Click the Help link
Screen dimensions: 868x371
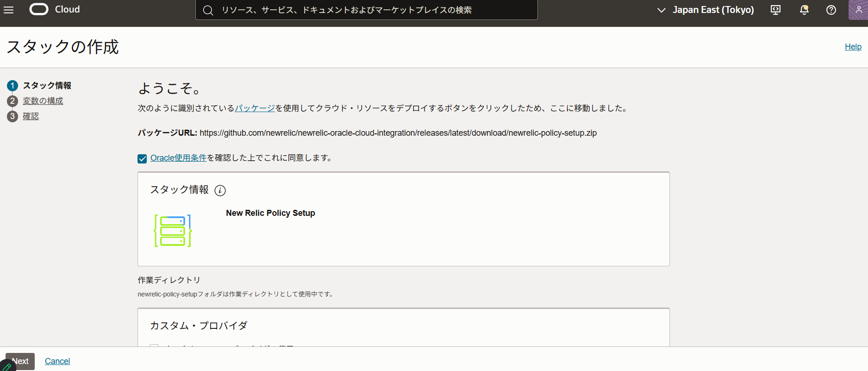(x=853, y=47)
